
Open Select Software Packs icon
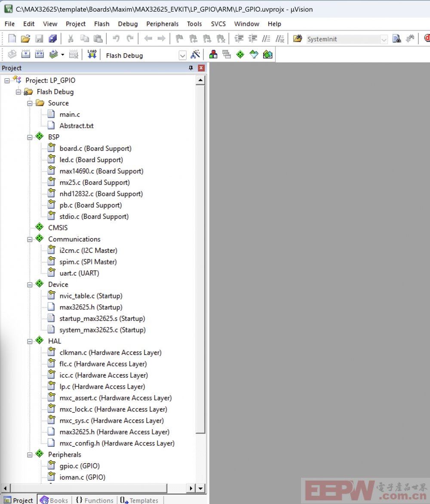coord(254,54)
